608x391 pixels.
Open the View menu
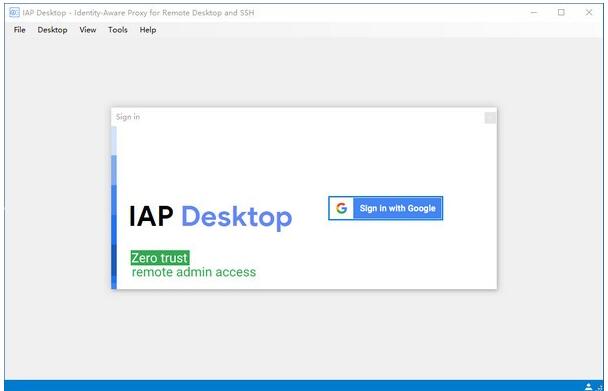pyautogui.click(x=88, y=30)
